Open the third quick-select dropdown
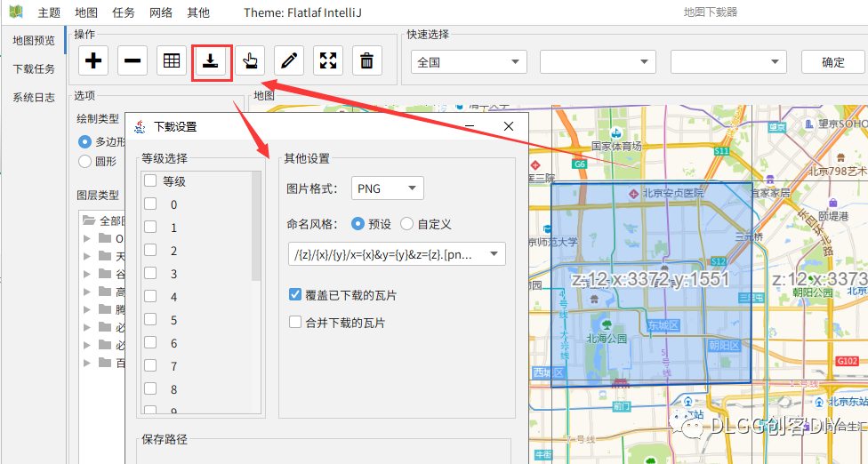 tap(728, 62)
